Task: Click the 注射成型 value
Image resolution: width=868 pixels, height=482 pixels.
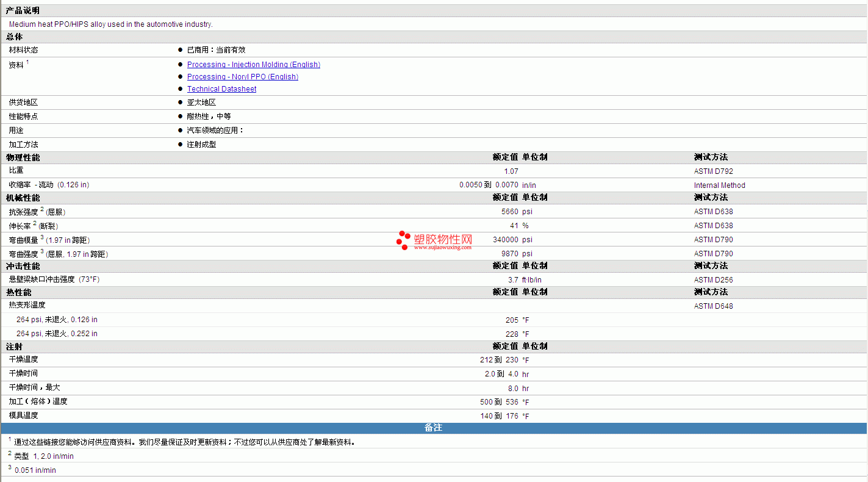Action: (201, 145)
